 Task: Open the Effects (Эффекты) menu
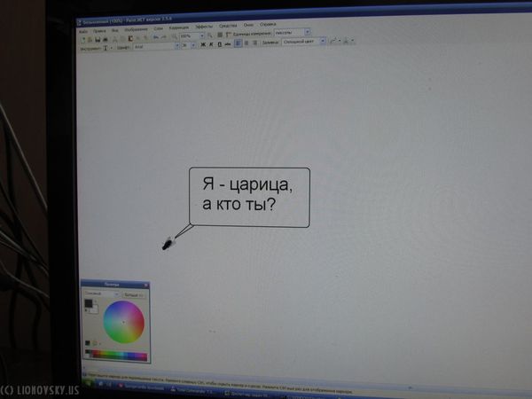tap(203, 27)
